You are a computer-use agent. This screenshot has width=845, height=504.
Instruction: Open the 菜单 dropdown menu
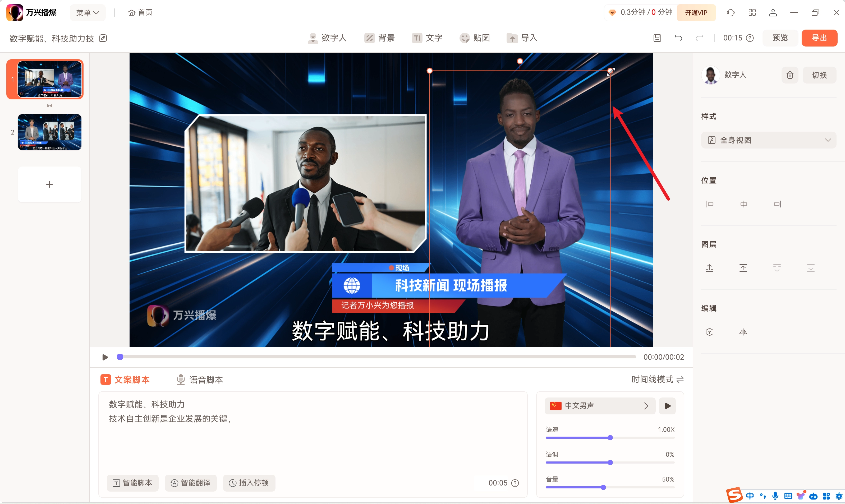(87, 13)
